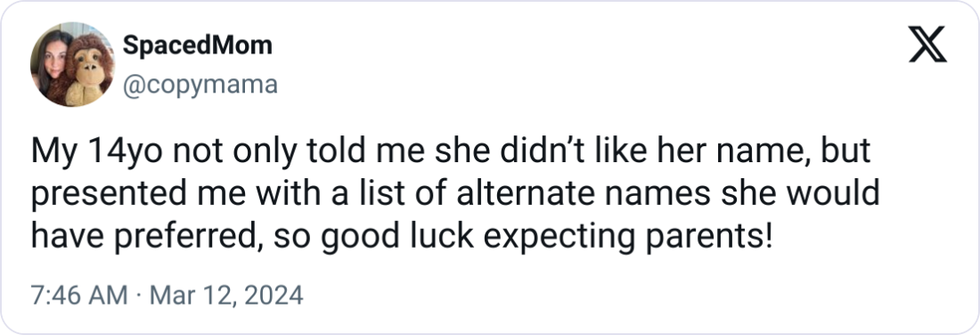
Task: Click the stuffed monkey in the avatar
Action: pyautogui.click(x=89, y=69)
